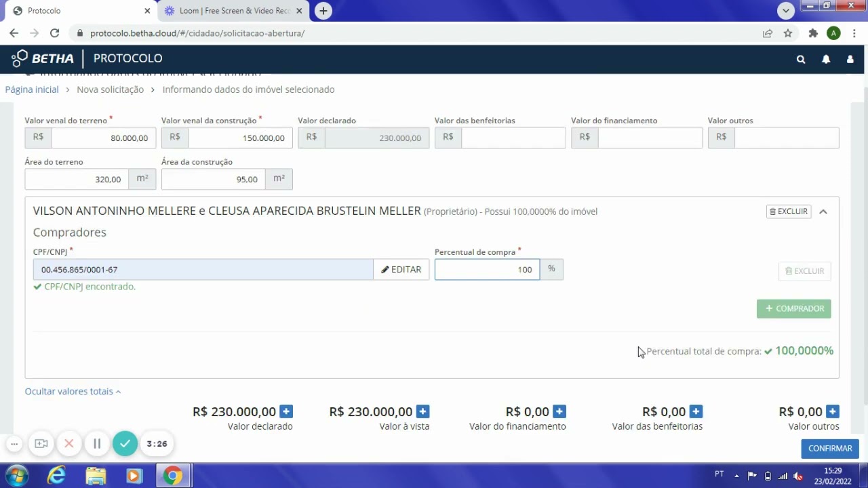Click EXCLUIR button in proprietário header
The image size is (868, 488).
789,211
